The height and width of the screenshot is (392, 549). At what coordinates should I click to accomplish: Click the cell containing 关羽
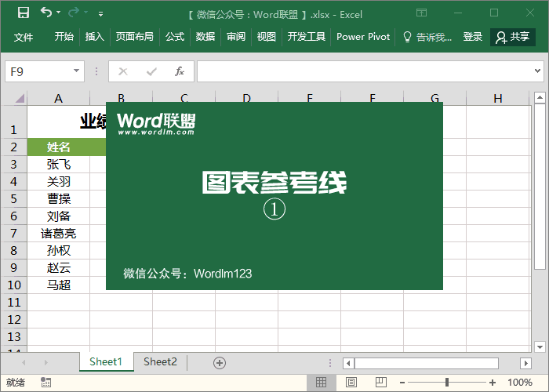[59, 182]
